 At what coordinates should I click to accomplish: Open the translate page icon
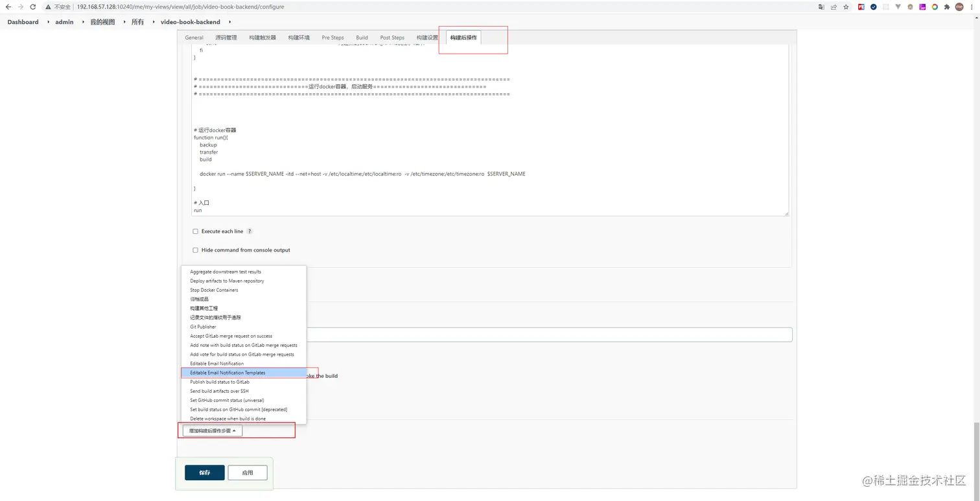(x=822, y=6)
